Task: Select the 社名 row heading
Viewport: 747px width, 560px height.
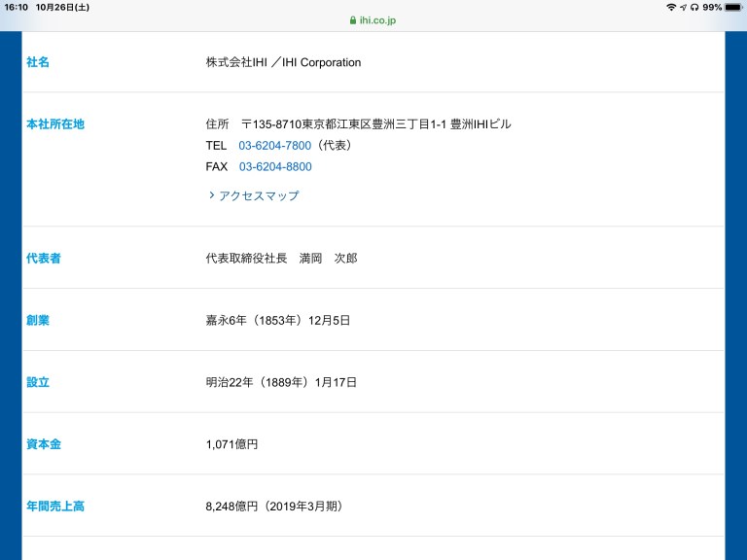Action: [x=38, y=62]
